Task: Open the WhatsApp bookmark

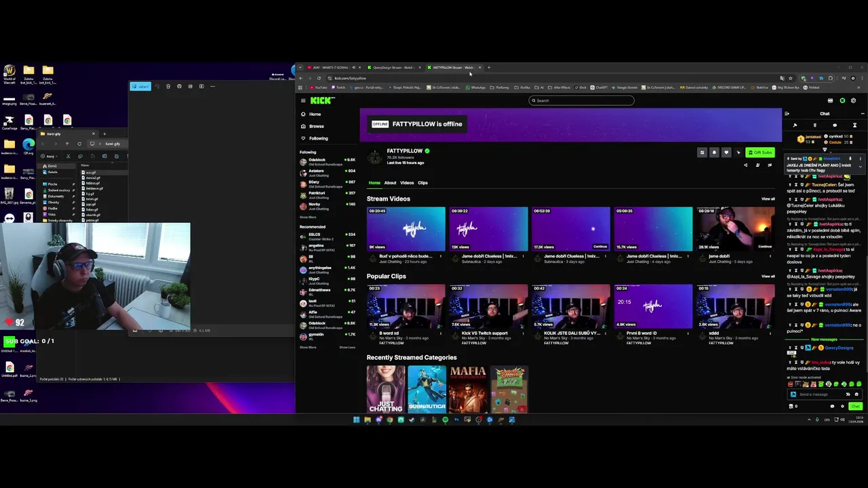Action: click(476, 87)
